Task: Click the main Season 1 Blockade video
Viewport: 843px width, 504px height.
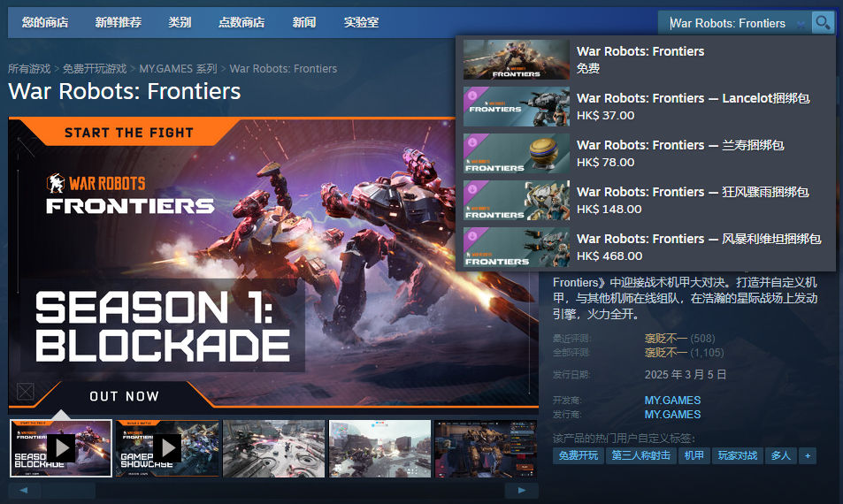Action: tap(273, 263)
